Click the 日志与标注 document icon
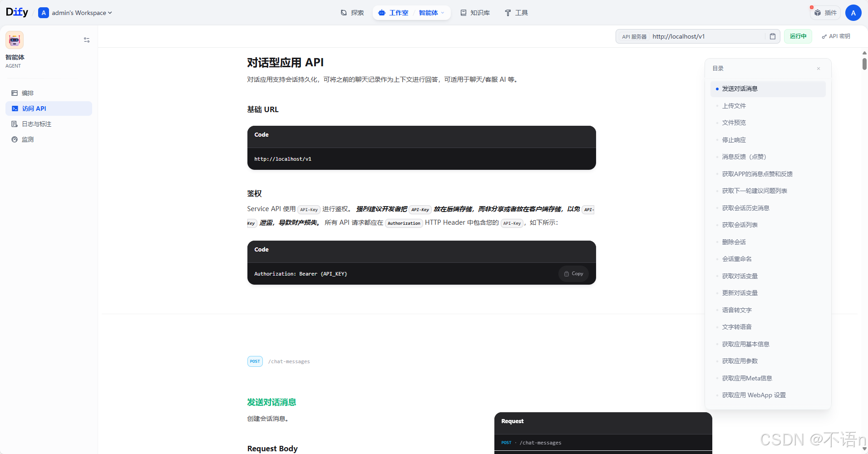This screenshot has height=454, width=868. (15, 124)
